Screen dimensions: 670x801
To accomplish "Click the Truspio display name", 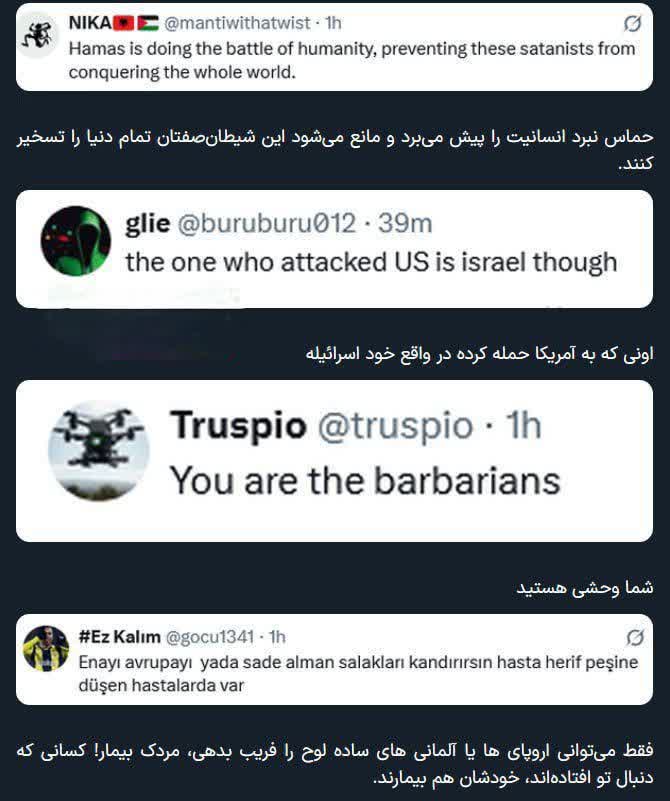I will pos(238,425).
